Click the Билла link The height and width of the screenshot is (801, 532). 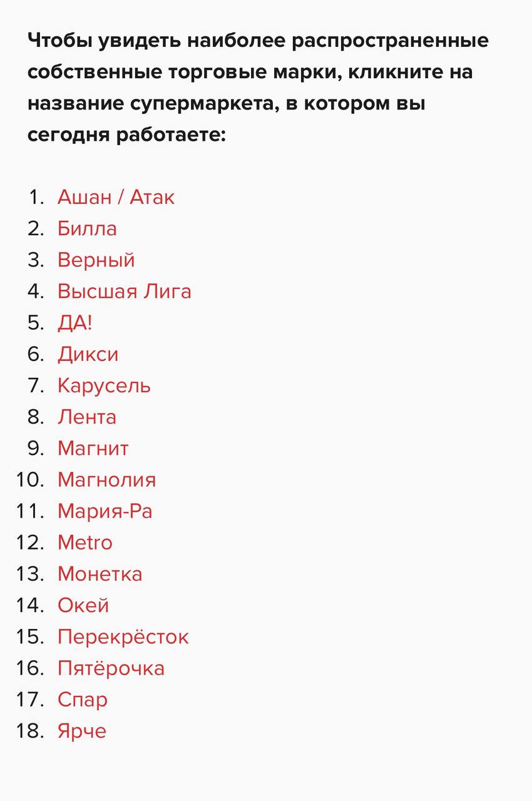pos(87,229)
